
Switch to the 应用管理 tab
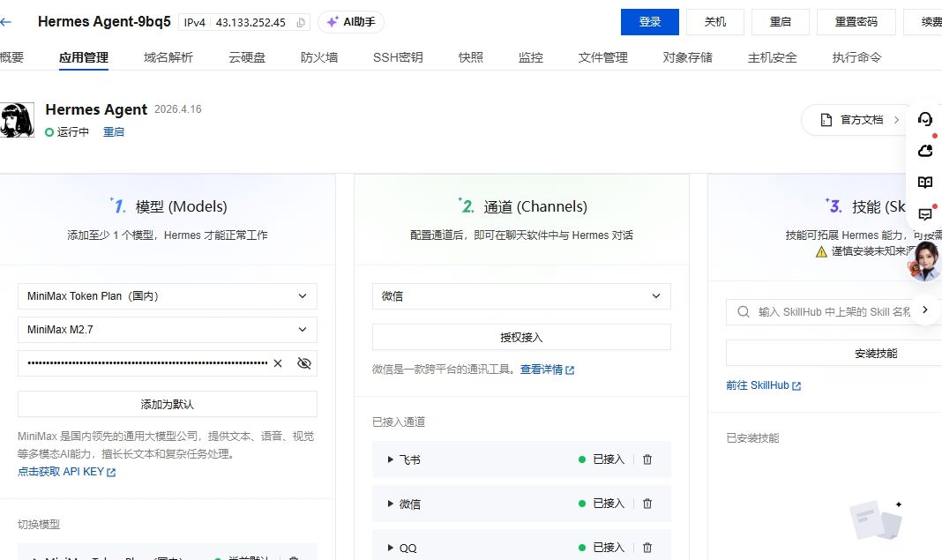[84, 57]
